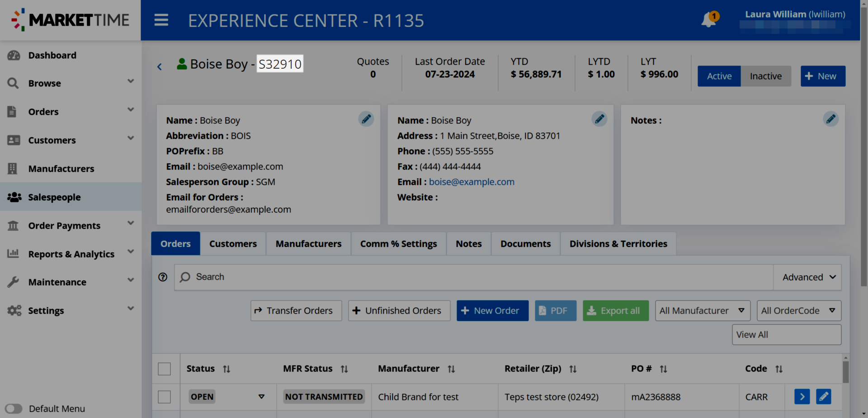Check the select-all orders header checkbox
This screenshot has height=418, width=868.
pyautogui.click(x=165, y=369)
